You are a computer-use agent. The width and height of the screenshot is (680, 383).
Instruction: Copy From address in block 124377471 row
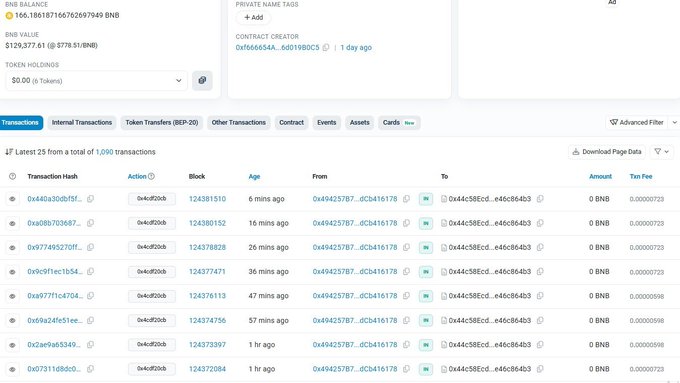(x=406, y=272)
